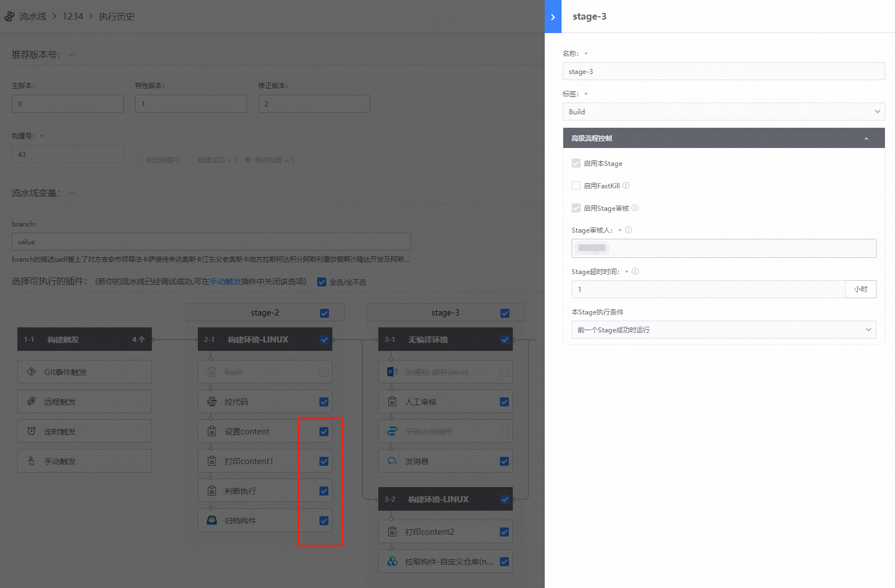Viewport: 895px width, 588px height.
Task: Select the 每次构建 + 1 radio button
Action: 248,160
